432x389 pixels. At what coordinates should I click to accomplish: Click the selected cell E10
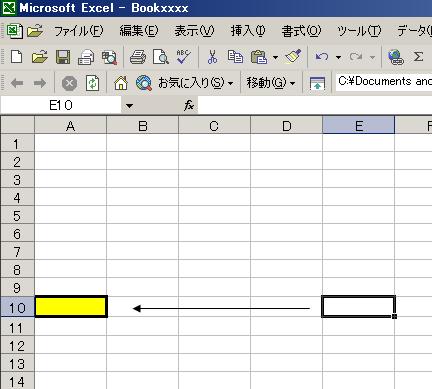coord(358,306)
